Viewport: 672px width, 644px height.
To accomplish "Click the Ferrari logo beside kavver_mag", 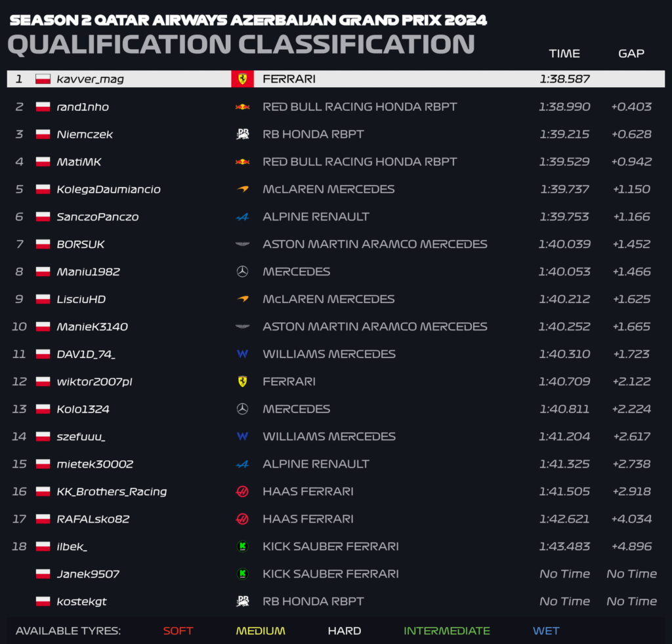I will [x=242, y=79].
